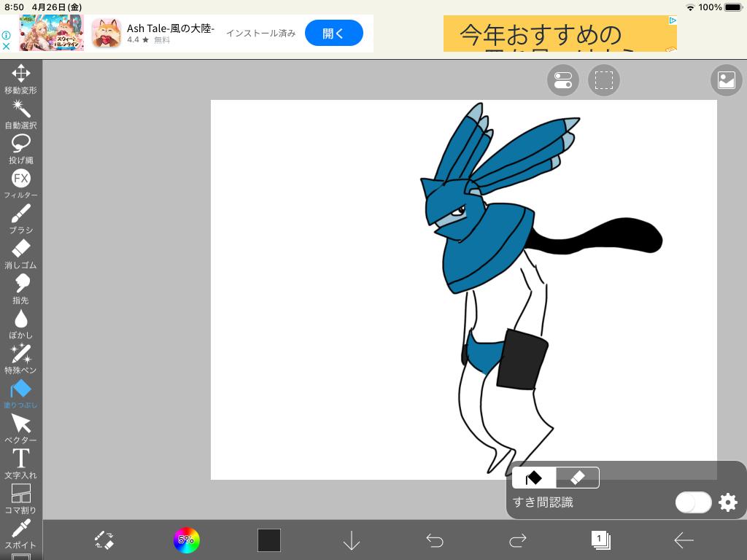This screenshot has height=560, width=747.
Task: Select the Move/Transform tool (移動変形)
Action: 20,78
